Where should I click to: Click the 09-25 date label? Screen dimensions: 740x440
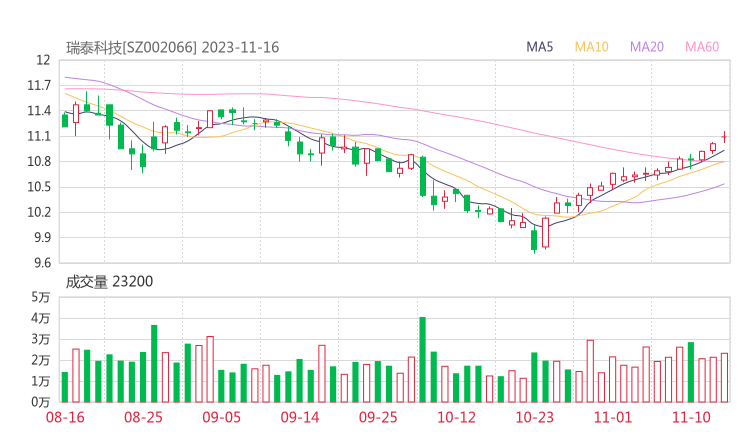pyautogui.click(x=378, y=417)
